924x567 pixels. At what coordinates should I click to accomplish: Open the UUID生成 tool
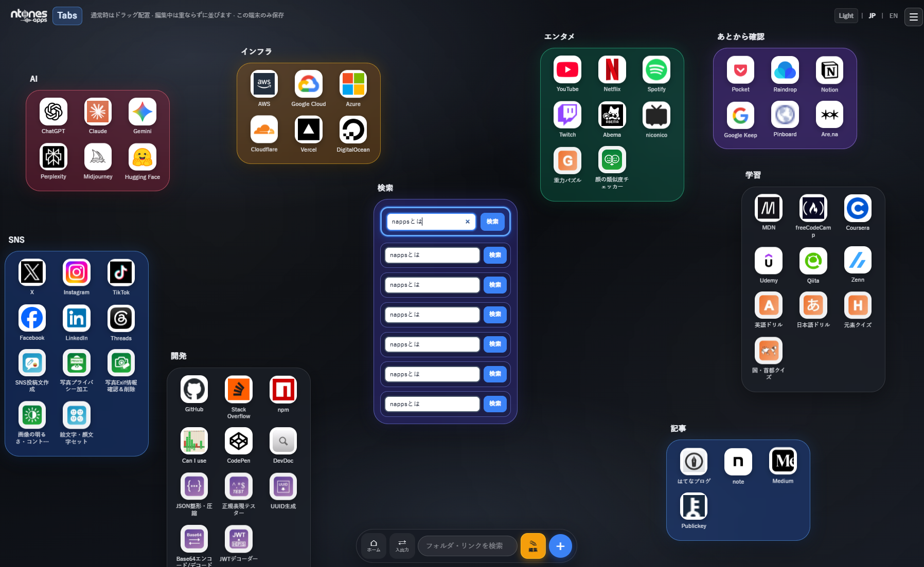(x=283, y=486)
